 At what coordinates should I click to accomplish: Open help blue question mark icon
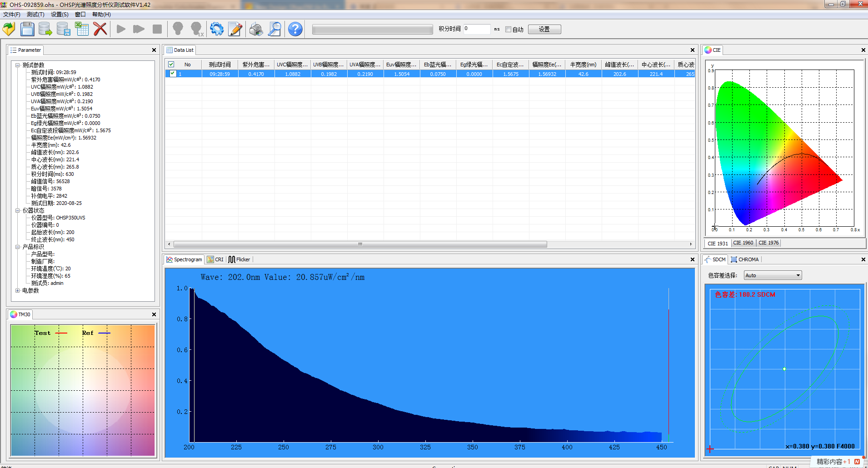(295, 29)
